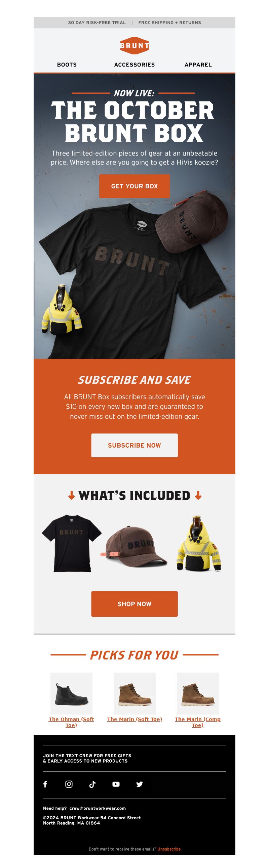Go to the APPAREL menu item

[x=198, y=65]
